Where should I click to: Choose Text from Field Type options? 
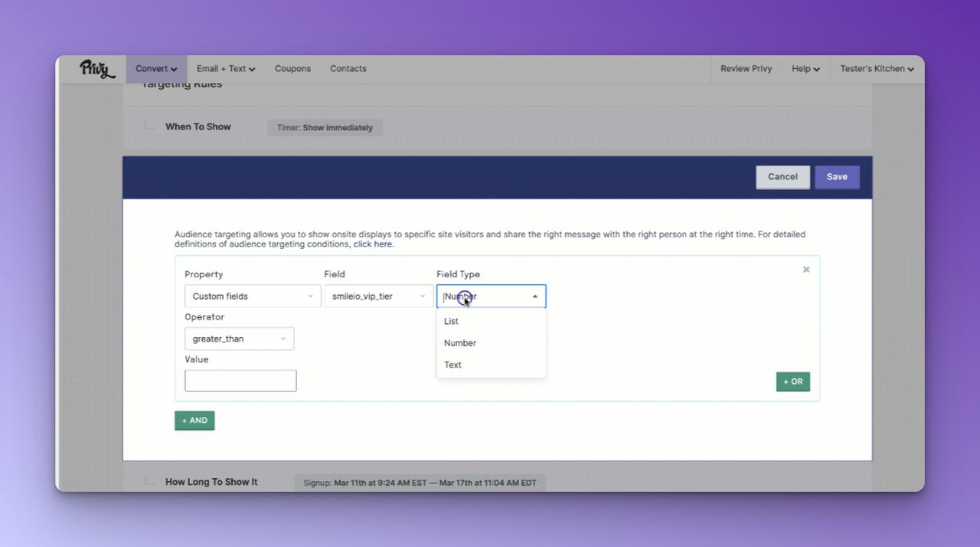tap(492, 365)
